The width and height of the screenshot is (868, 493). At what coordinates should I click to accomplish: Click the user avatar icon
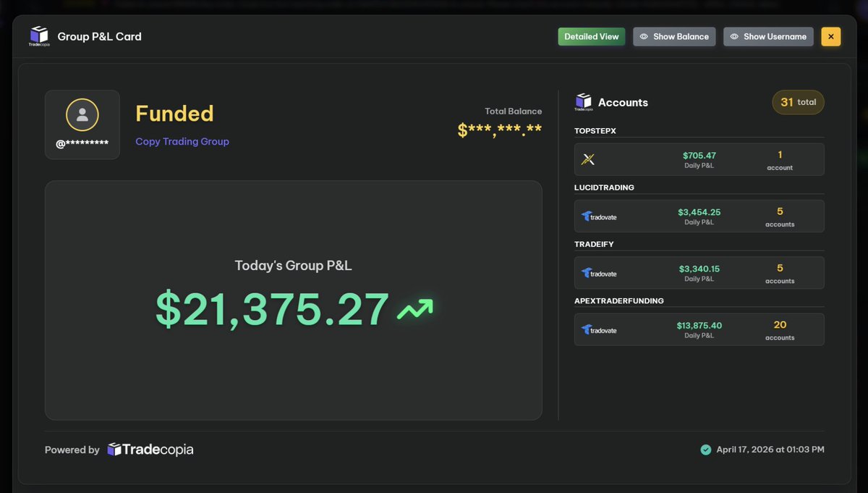click(82, 114)
